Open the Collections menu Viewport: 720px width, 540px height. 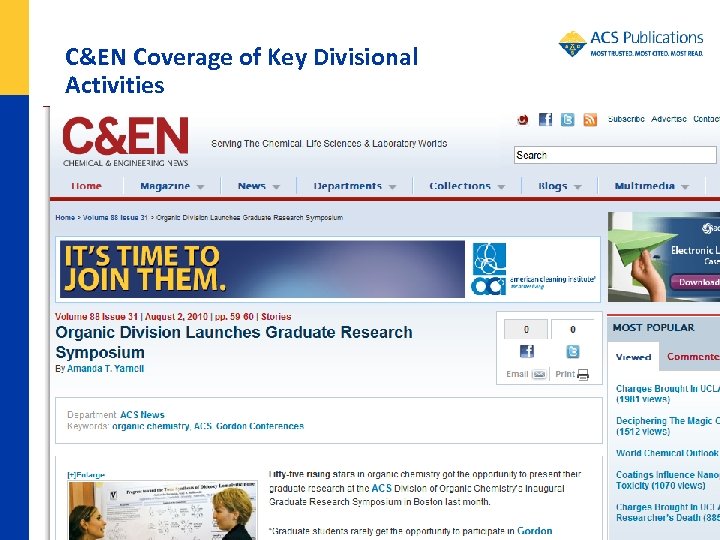pos(460,186)
